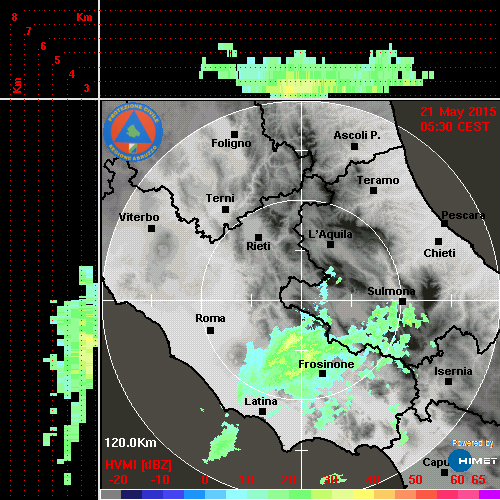This screenshot has width=500, height=500.
Task: Click the Latina city marker square
Action: tap(263, 412)
